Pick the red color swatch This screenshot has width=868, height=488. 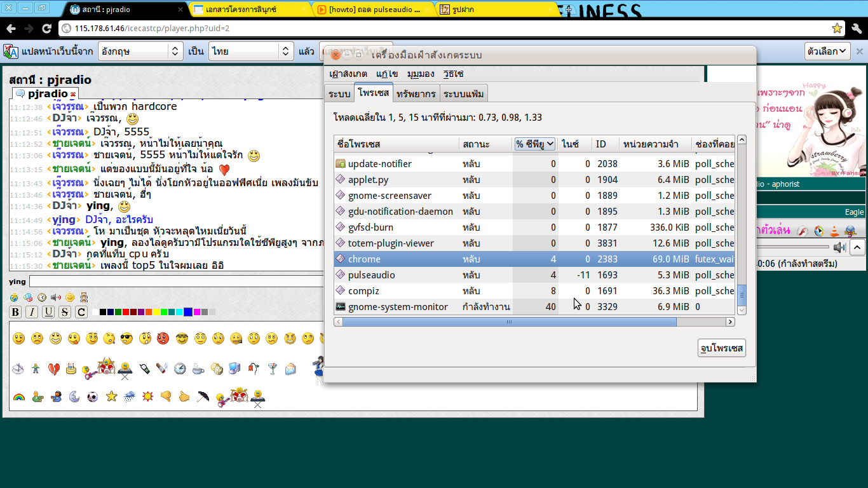[126, 312]
